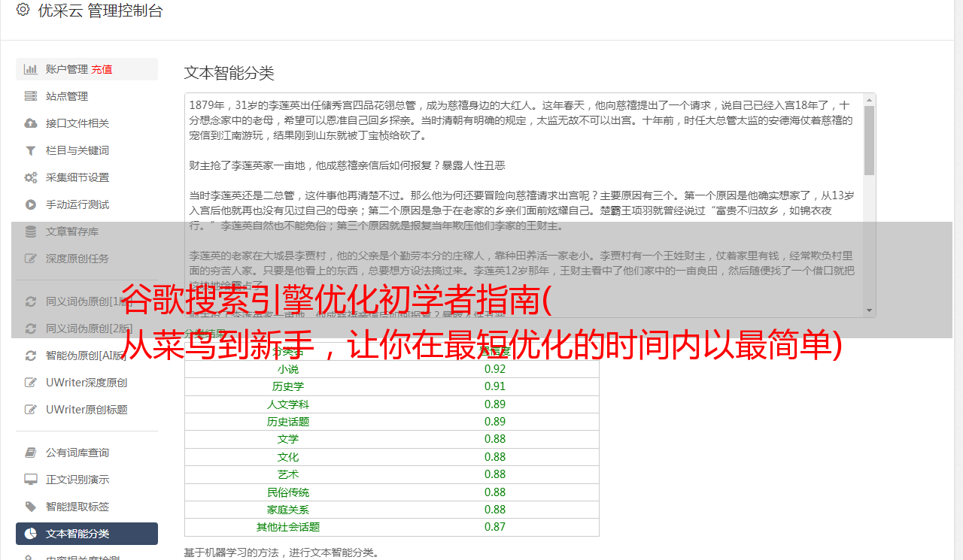The height and width of the screenshot is (560, 963).
Task: Open the 智能提取标签 sidebar entry
Action: 87,507
